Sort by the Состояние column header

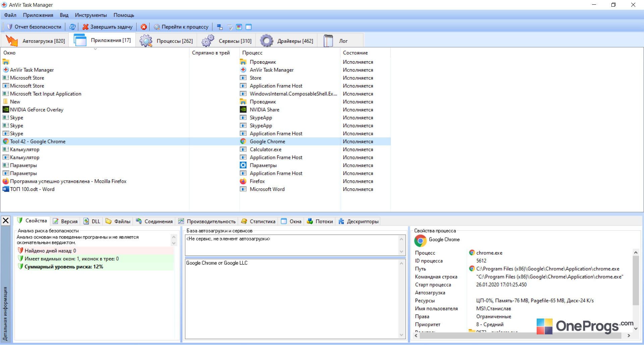point(365,53)
